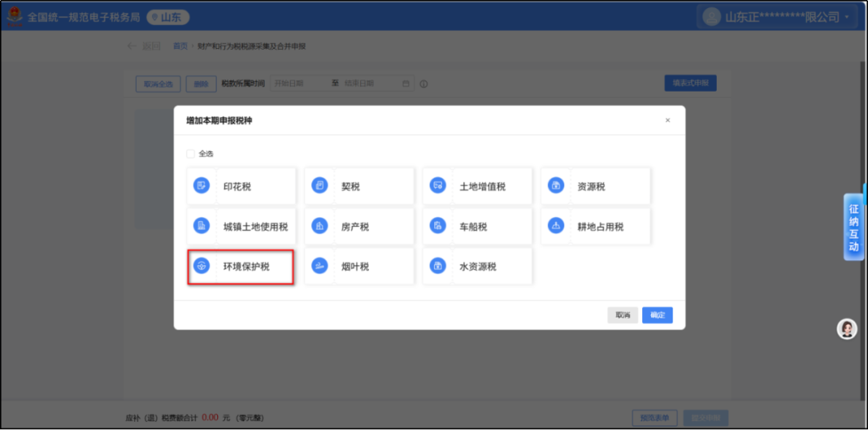Select the 烟叶税 card label
Screen dimensions: 868x430
click(355, 267)
